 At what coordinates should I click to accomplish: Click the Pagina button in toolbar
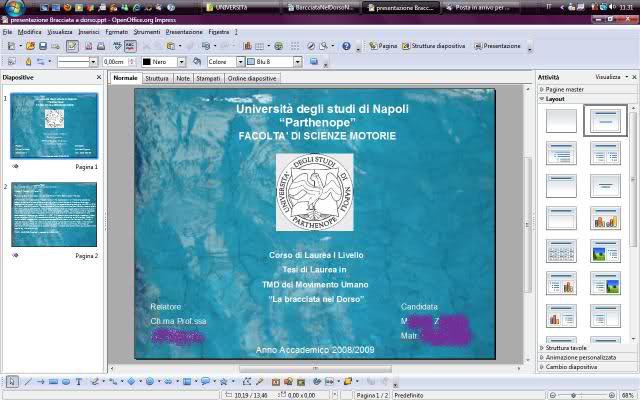tap(383, 46)
